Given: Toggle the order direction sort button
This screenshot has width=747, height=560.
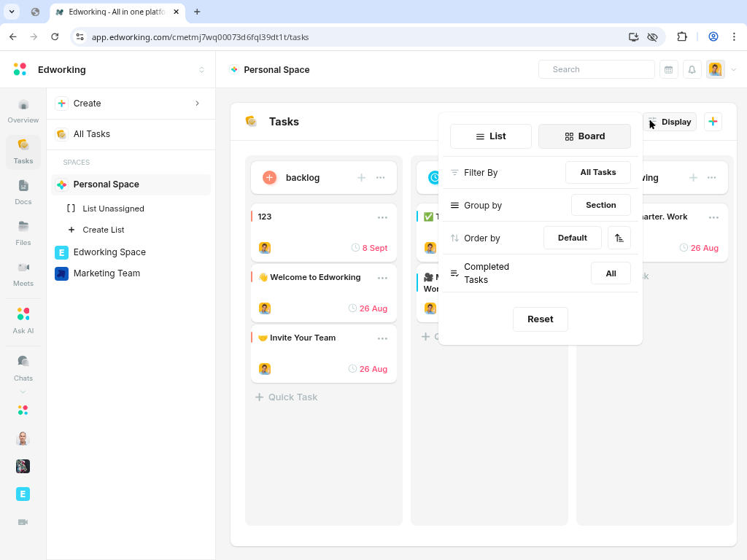Looking at the screenshot, I should click(x=619, y=238).
